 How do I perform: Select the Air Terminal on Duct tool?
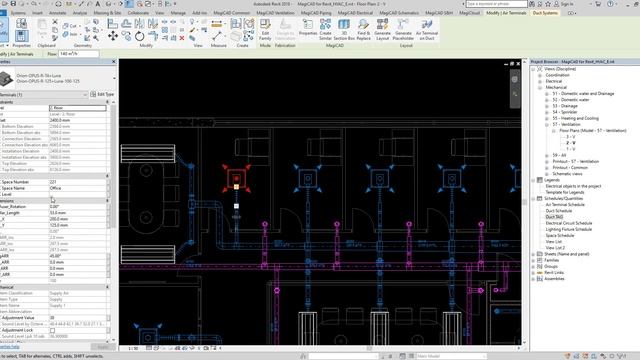pyautogui.click(x=427, y=29)
